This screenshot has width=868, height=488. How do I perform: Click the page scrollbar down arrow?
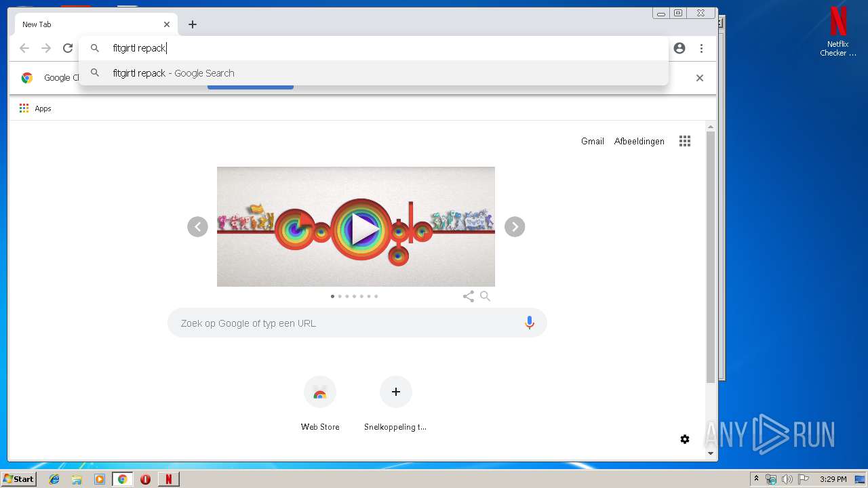711,453
